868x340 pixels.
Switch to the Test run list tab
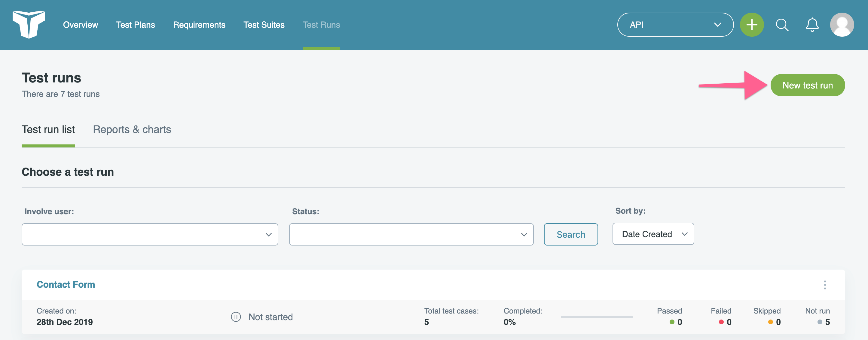pos(48,129)
